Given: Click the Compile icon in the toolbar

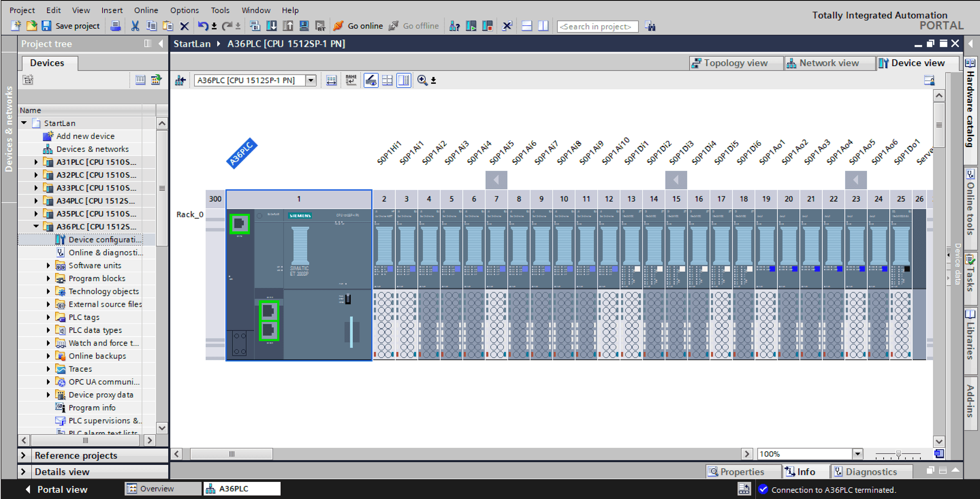Looking at the screenshot, I should coord(255,26).
